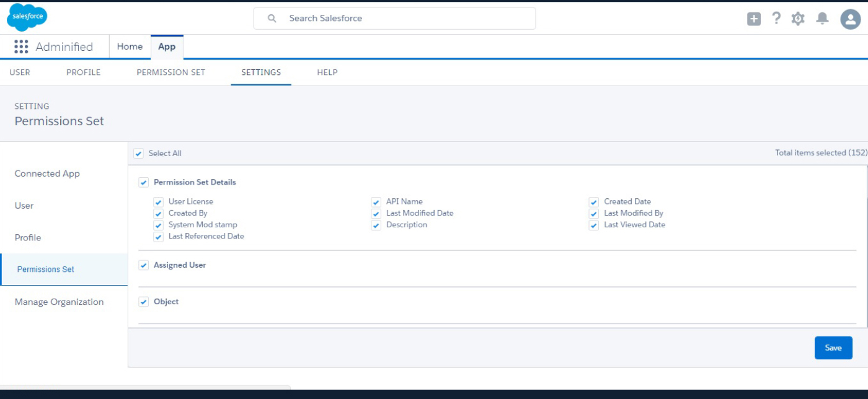Toggle the Last Viewed Date checkbox

pos(594,226)
